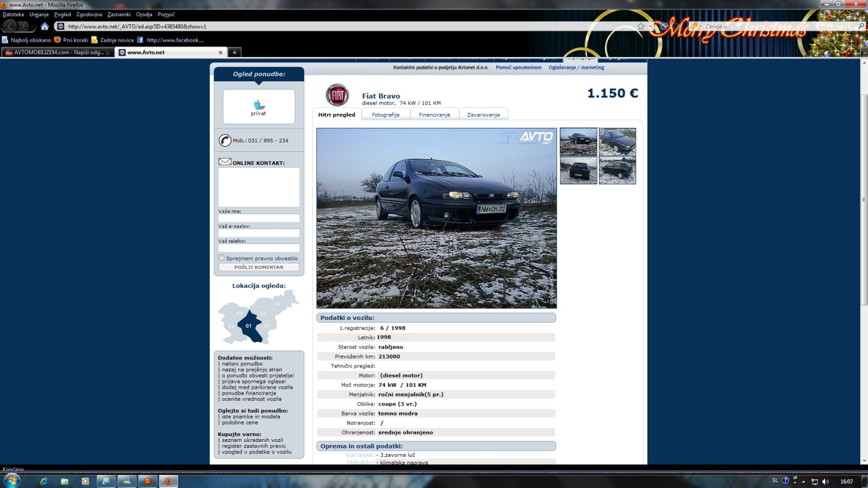
Task: Switch to the AVTOMOBILIZEM.com browser tab
Action: 58,53
